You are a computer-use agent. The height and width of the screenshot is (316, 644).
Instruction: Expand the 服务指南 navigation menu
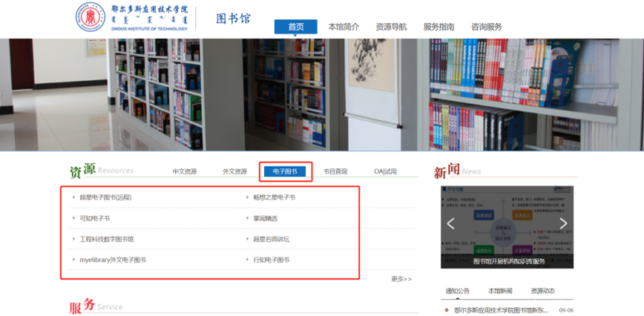coord(438,27)
